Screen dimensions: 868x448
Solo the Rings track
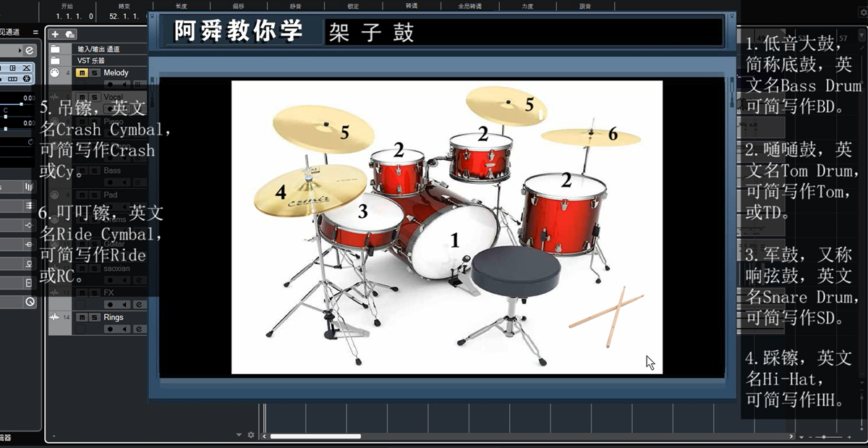coord(94,318)
